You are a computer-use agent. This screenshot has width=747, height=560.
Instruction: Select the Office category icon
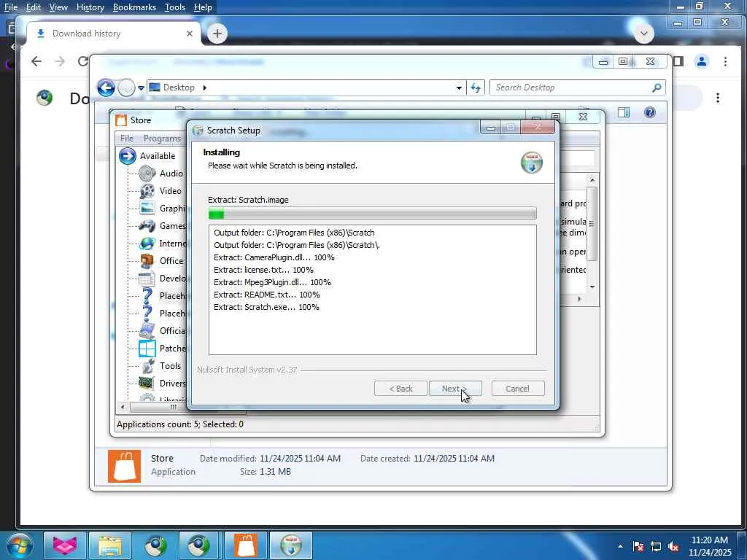click(x=147, y=260)
